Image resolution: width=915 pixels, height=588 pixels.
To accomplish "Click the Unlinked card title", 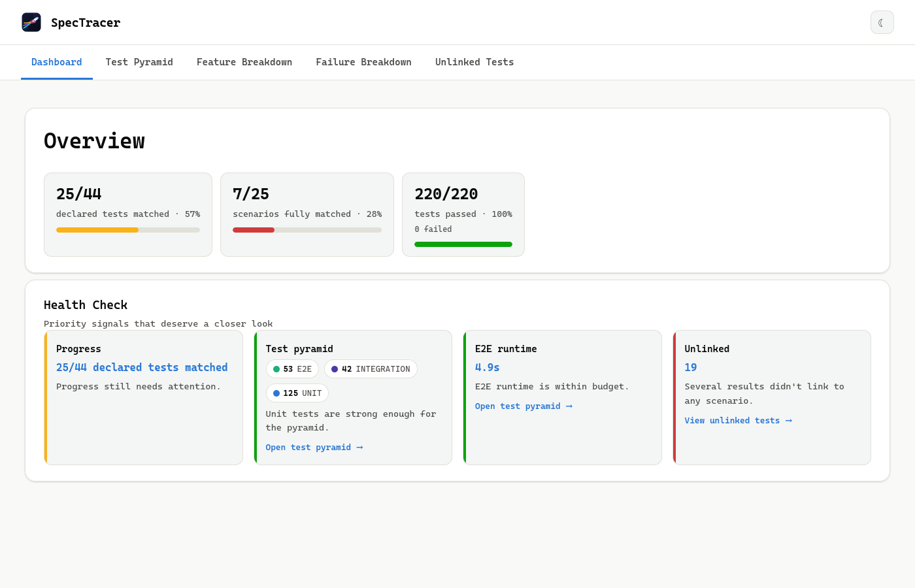I will (707, 349).
